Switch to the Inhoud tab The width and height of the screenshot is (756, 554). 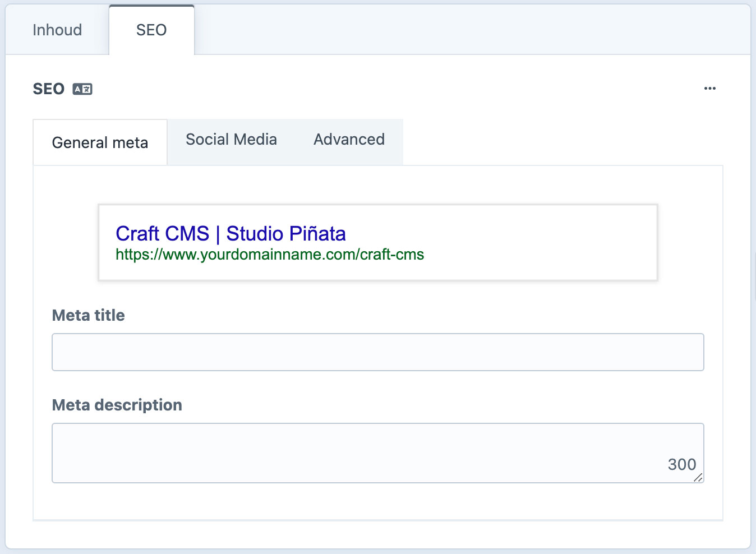pyautogui.click(x=57, y=30)
